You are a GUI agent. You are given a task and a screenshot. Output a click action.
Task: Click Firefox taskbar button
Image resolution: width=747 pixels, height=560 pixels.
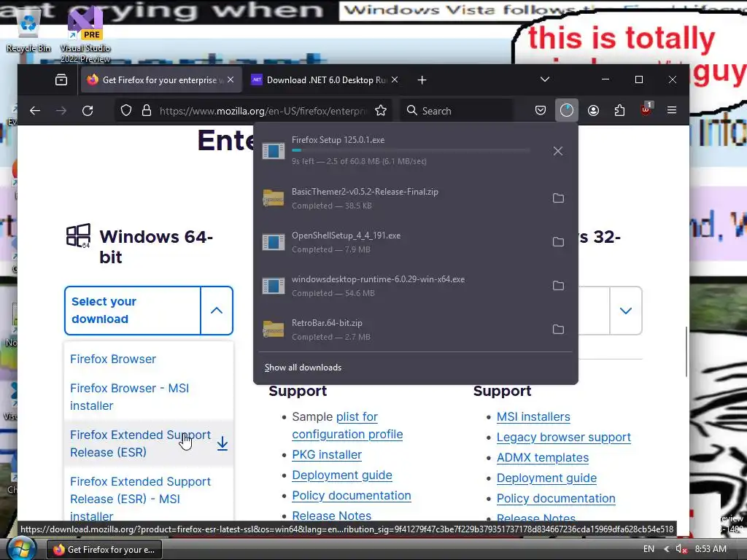click(x=104, y=550)
